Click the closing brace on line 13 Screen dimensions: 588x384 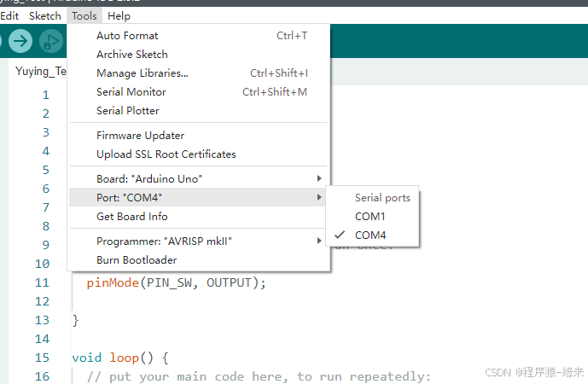[x=75, y=320]
